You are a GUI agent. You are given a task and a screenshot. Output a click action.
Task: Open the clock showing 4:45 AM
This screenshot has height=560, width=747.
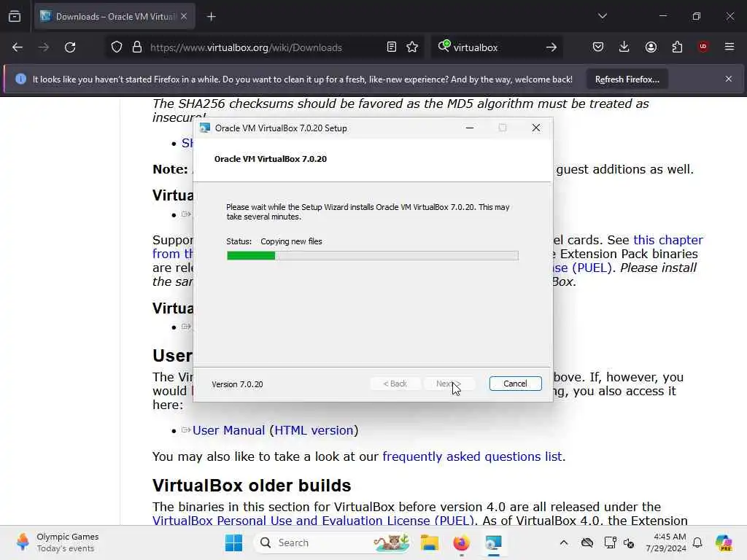[666, 542]
